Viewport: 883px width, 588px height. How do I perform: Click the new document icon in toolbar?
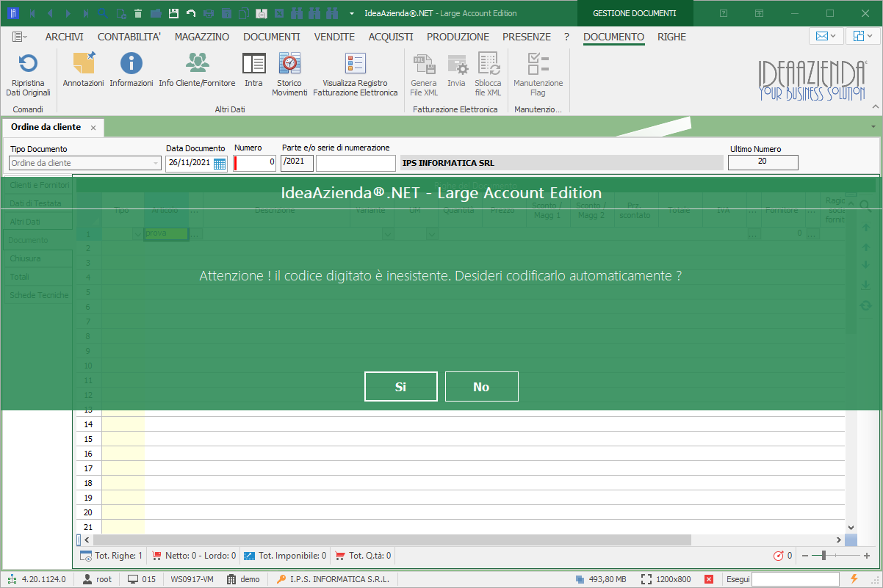coord(120,13)
